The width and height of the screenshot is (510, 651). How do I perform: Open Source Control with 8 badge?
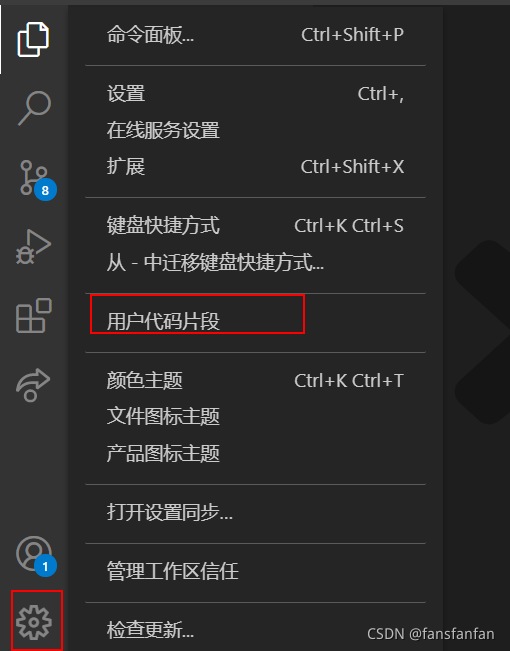(37, 179)
